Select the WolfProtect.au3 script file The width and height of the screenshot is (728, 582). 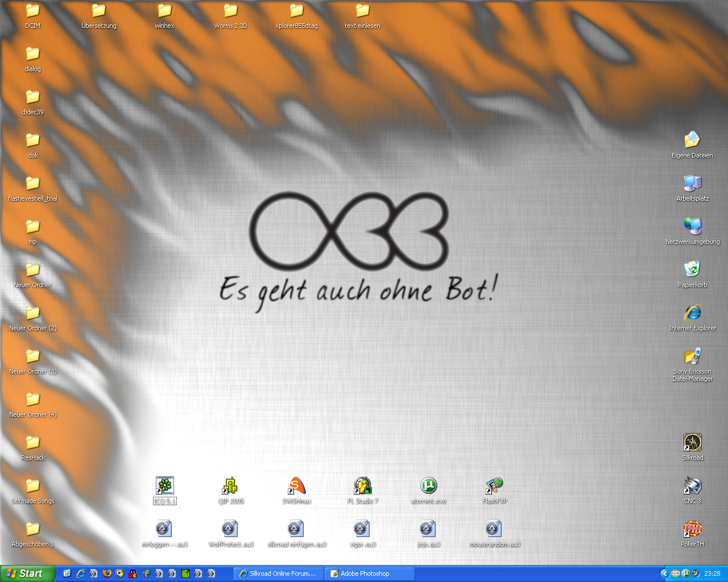(230, 529)
